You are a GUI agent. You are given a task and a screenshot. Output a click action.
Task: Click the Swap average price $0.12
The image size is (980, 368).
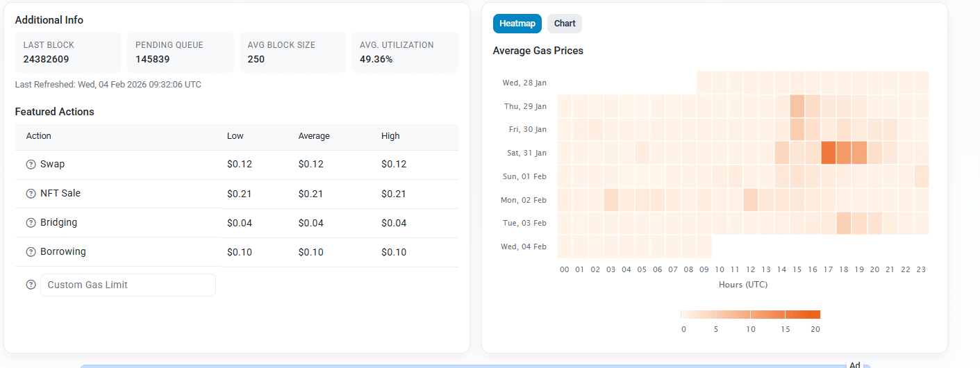pos(310,165)
